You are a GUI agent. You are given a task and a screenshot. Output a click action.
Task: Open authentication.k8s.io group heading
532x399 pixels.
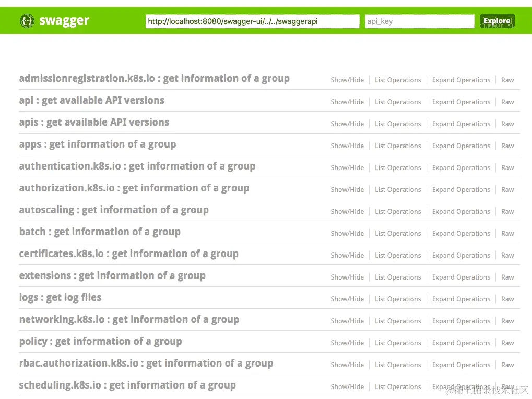pos(137,166)
